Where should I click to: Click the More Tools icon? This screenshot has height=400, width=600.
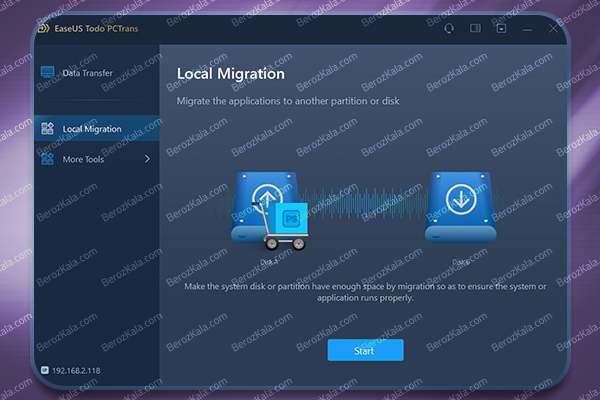point(47,158)
